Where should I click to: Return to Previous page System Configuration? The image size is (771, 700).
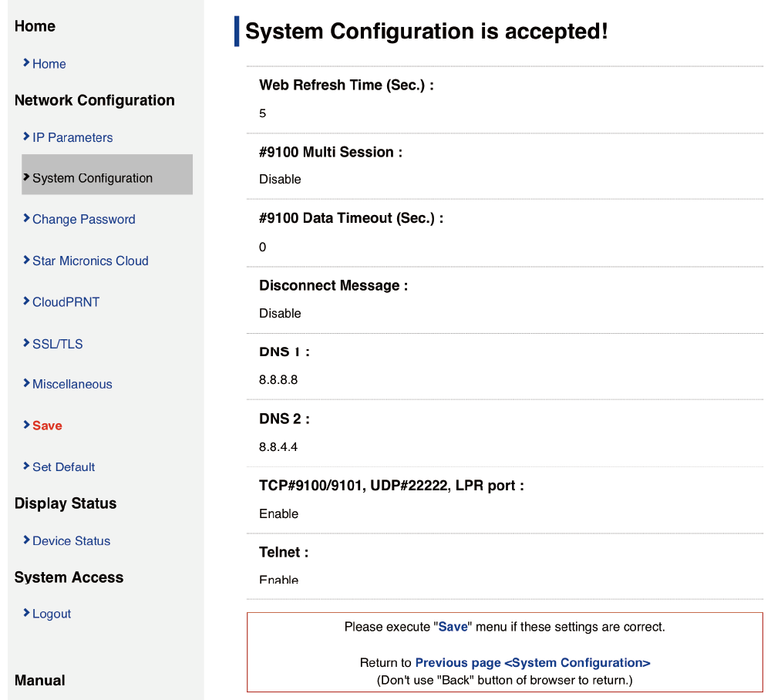click(x=532, y=663)
